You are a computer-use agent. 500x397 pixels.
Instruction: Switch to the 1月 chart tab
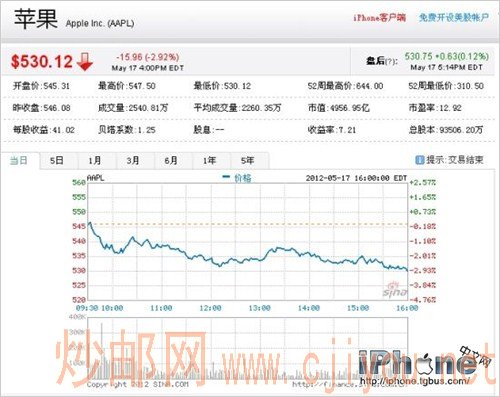(x=95, y=161)
